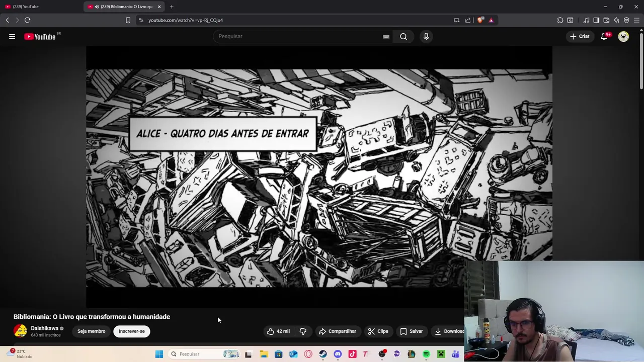This screenshot has height=362, width=644.
Task: Open Brave Rewards triangle icon
Action: coord(491,20)
